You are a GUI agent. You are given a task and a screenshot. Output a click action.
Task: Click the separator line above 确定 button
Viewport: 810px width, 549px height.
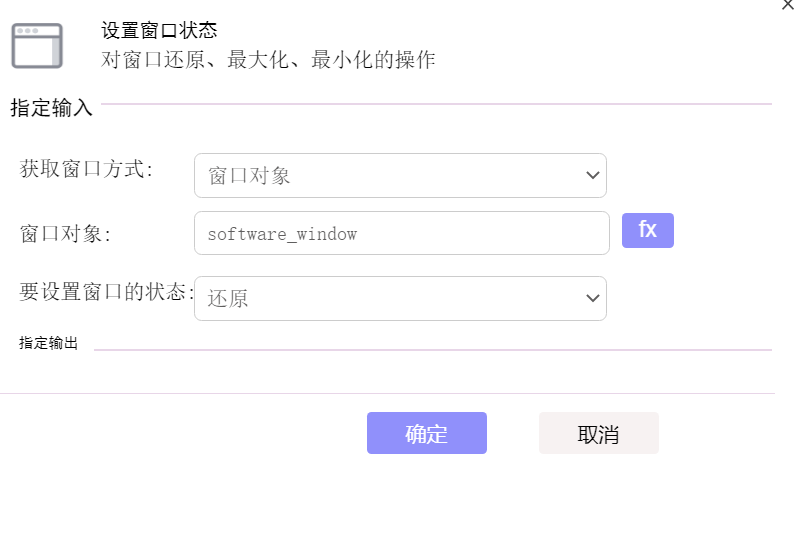point(387,394)
